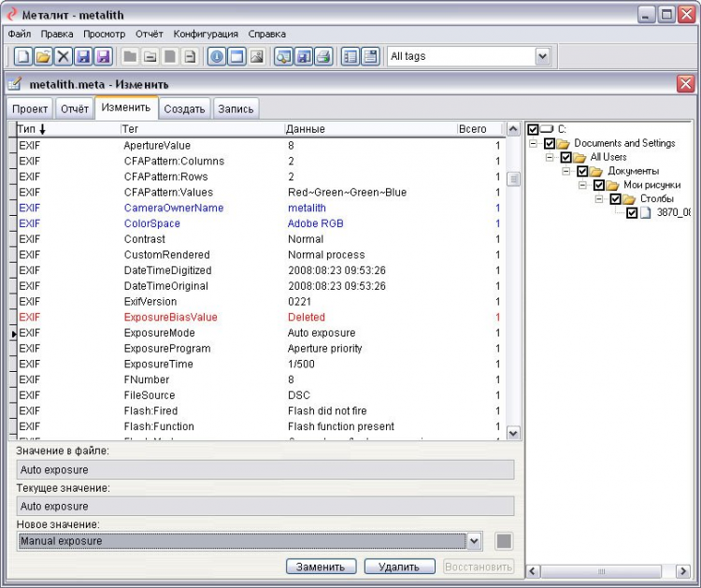Screen dimensions: 701x588
Task: Toggle the Documents and Settings checkbox
Action: click(x=550, y=143)
